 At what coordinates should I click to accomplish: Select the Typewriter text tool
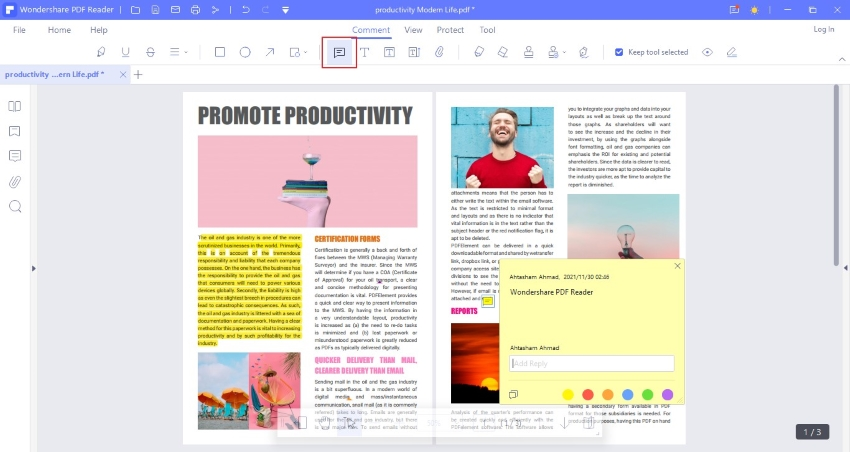coord(364,52)
